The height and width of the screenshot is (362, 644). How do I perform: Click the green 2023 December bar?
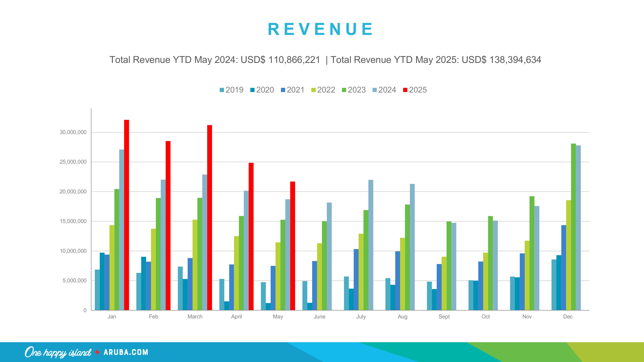pyautogui.click(x=573, y=227)
